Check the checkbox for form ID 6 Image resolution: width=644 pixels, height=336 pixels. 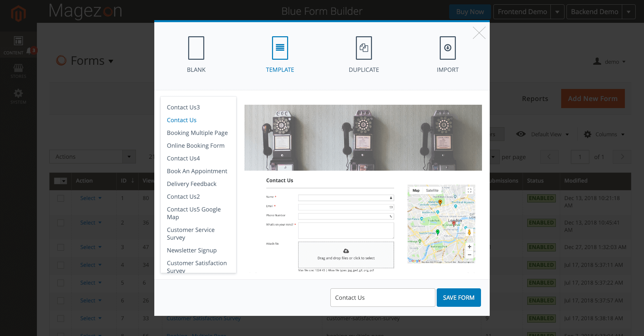click(x=61, y=301)
